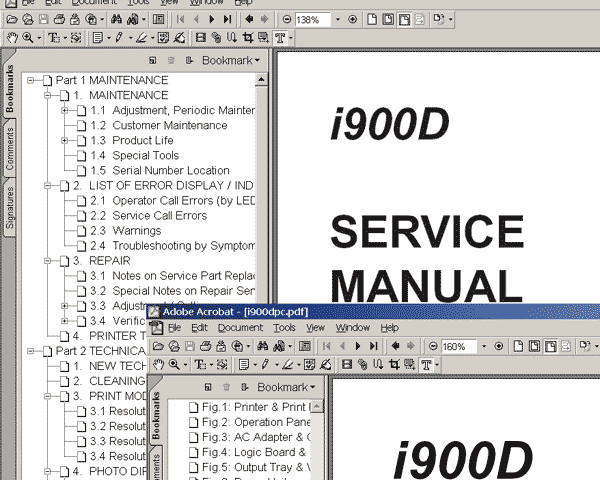Screen dimensions: 600x480
Task: Open the 2.4 Troubleshooting by Symptom bookmark
Action: pyautogui.click(x=172, y=246)
